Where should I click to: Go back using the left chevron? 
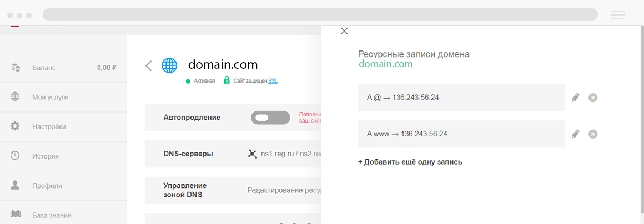click(x=149, y=65)
